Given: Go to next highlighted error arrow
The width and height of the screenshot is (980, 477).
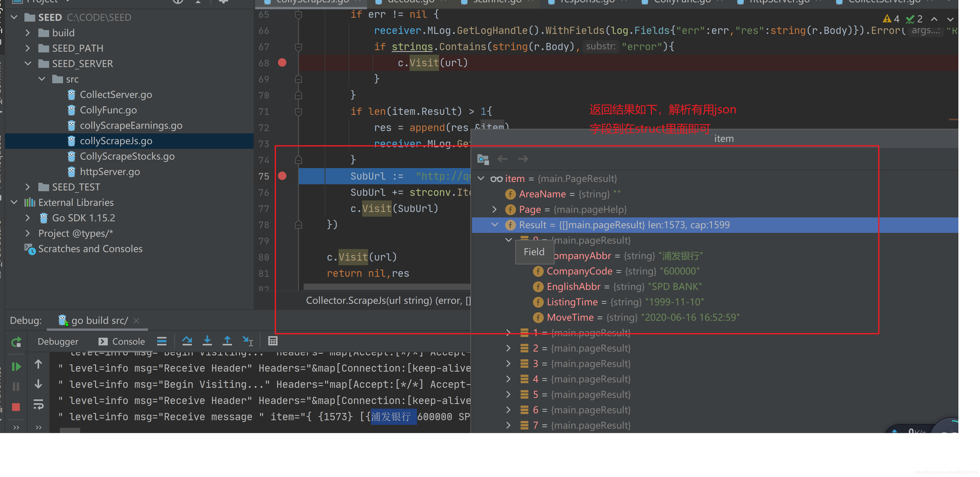Looking at the screenshot, I should (x=950, y=19).
